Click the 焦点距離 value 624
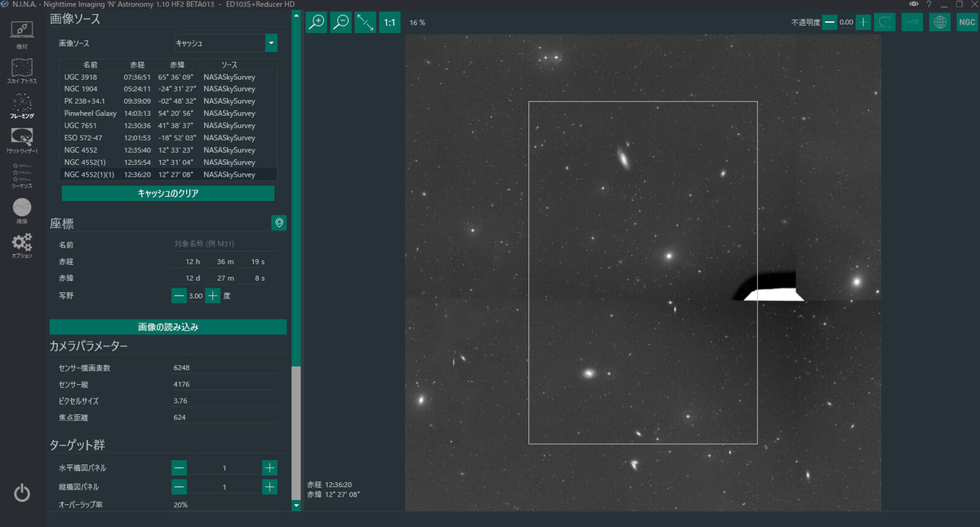Screen dimensions: 980x527 click(x=225, y=418)
